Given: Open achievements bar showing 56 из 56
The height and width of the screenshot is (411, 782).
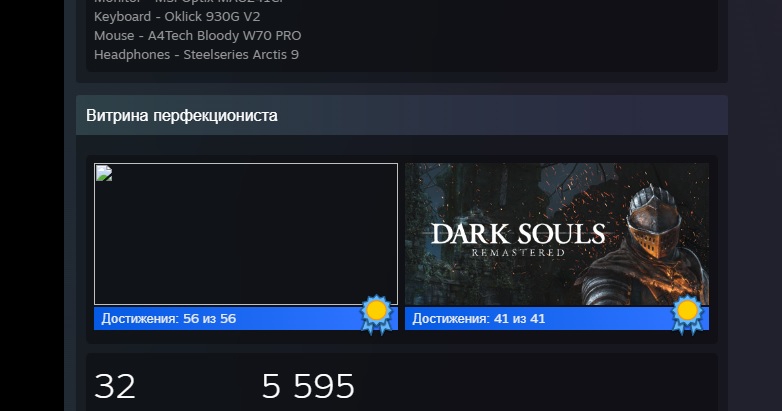Looking at the screenshot, I should tap(246, 318).
